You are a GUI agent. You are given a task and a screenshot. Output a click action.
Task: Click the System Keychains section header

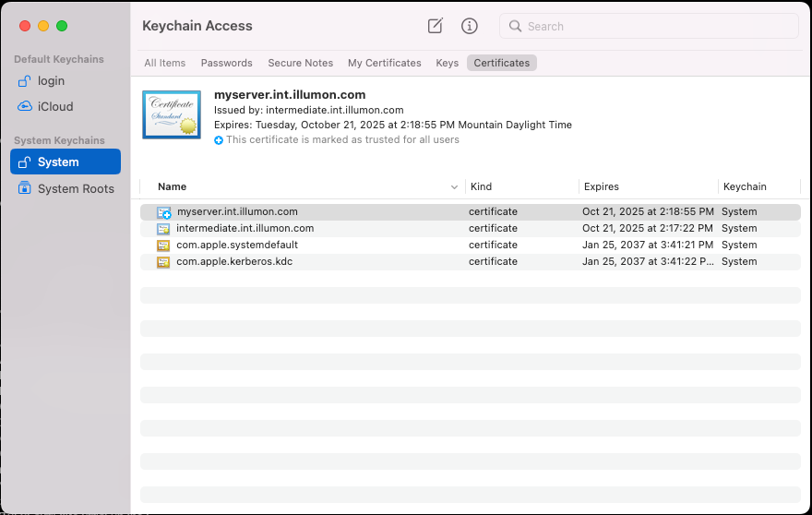(x=59, y=140)
